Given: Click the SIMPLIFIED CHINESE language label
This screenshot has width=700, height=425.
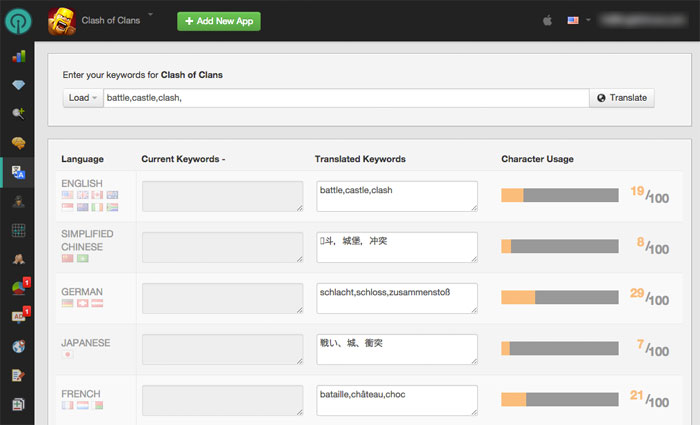Looking at the screenshot, I should click(87, 240).
